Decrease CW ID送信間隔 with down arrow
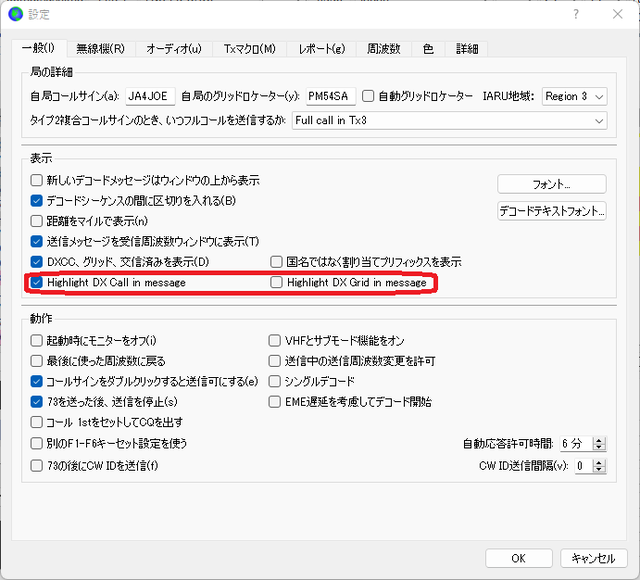 coord(599,469)
